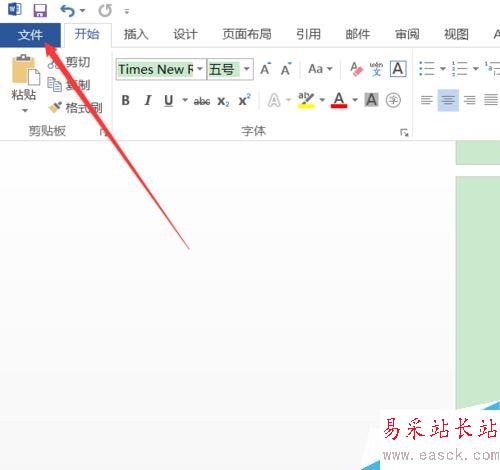Align text right
Screen dimensions: 500x470
point(469,100)
